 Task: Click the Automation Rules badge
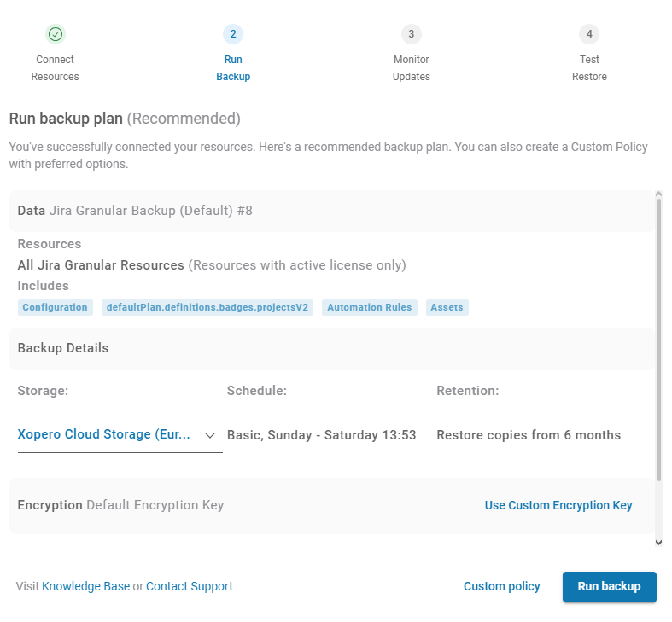(369, 307)
